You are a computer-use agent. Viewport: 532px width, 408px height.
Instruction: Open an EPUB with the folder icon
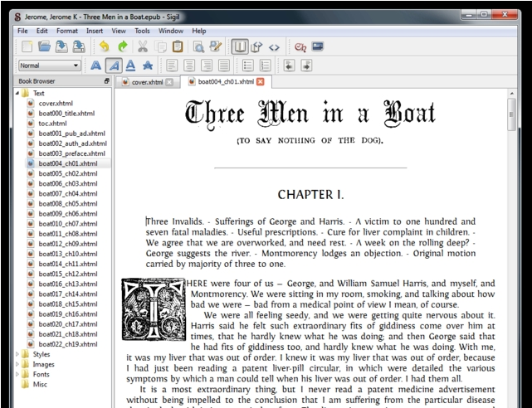click(44, 46)
